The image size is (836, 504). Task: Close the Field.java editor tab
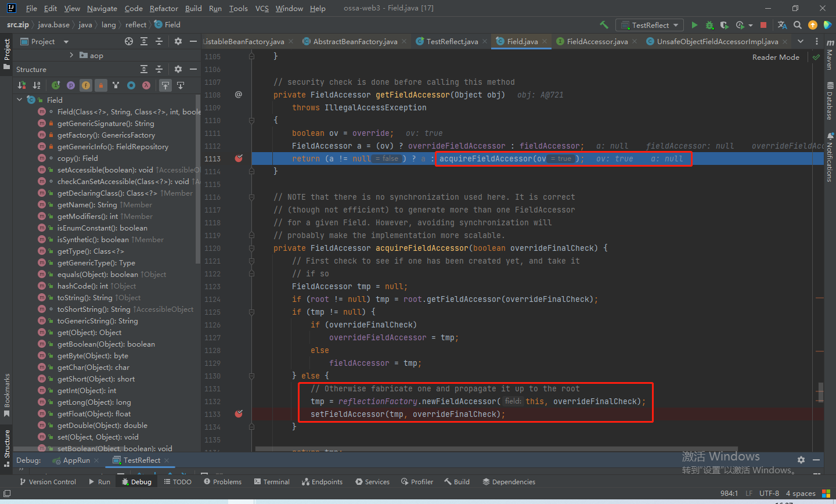click(x=544, y=41)
